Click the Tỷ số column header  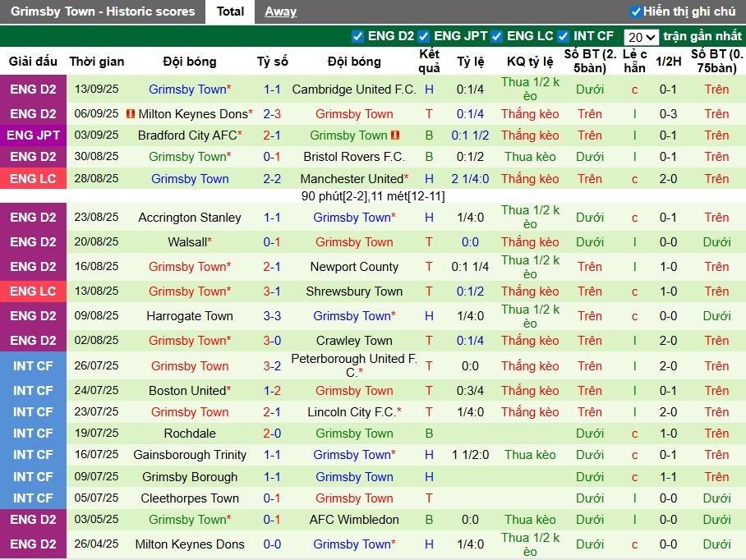click(271, 61)
